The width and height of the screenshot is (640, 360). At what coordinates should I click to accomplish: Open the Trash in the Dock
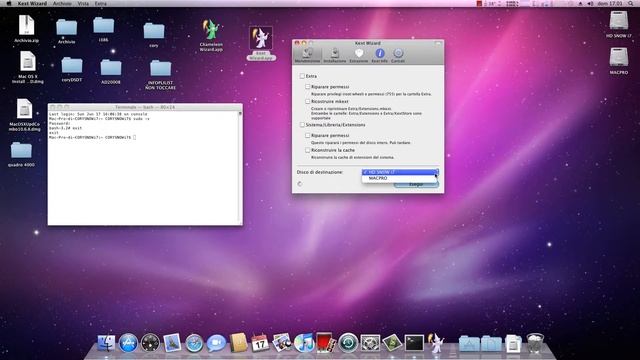coord(535,343)
